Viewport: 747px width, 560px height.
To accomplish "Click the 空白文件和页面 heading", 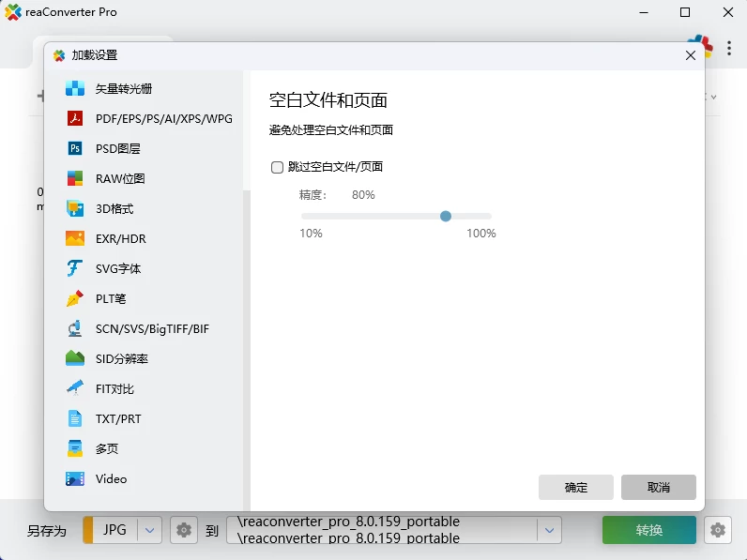I will pos(328,100).
